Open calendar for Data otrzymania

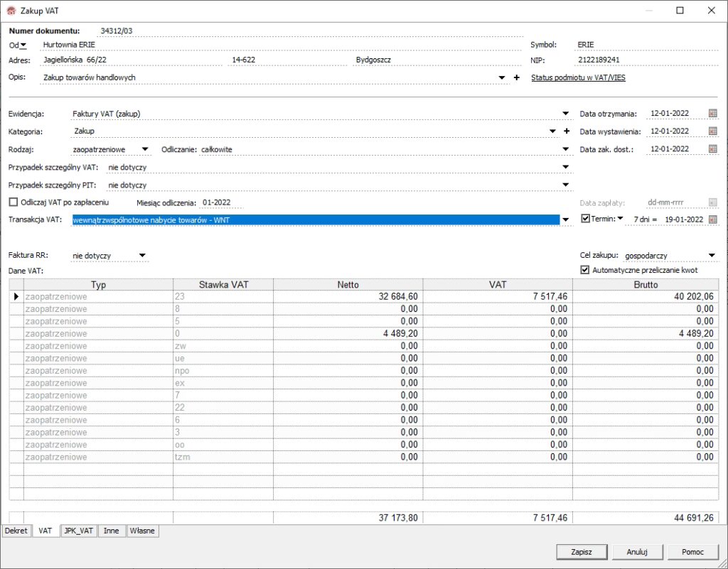point(713,114)
